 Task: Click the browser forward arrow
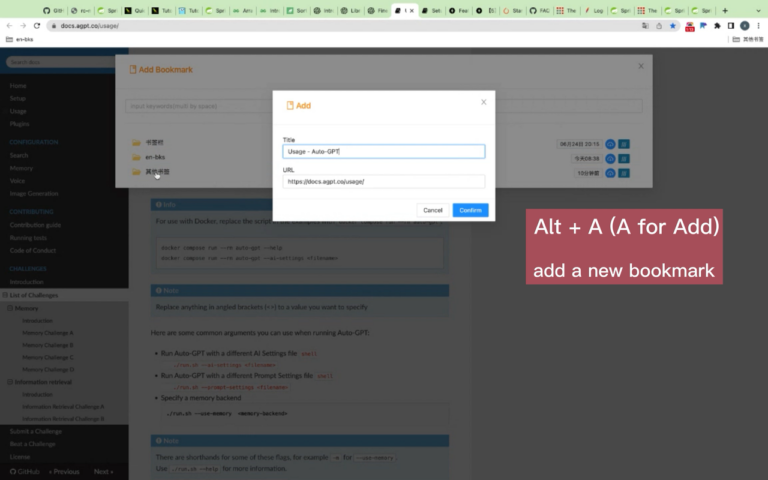tap(23, 25)
